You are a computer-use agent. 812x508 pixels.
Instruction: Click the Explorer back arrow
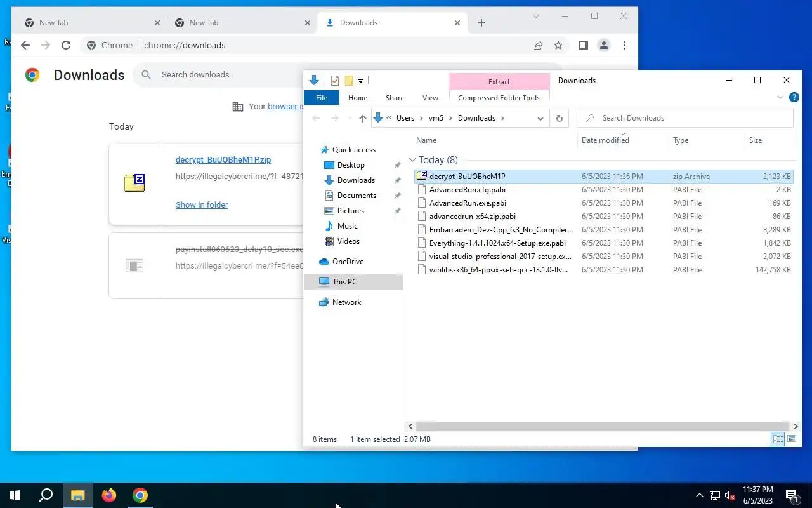click(x=316, y=118)
